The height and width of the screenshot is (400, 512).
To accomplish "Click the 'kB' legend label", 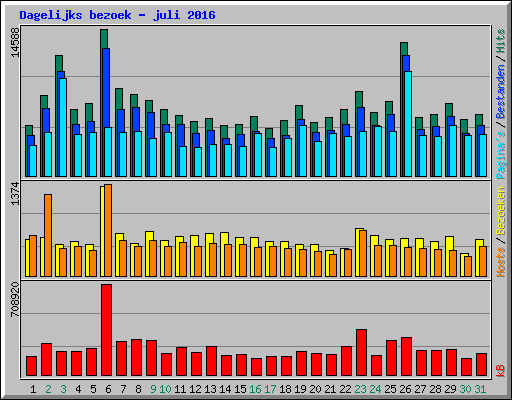I will click(x=500, y=371).
